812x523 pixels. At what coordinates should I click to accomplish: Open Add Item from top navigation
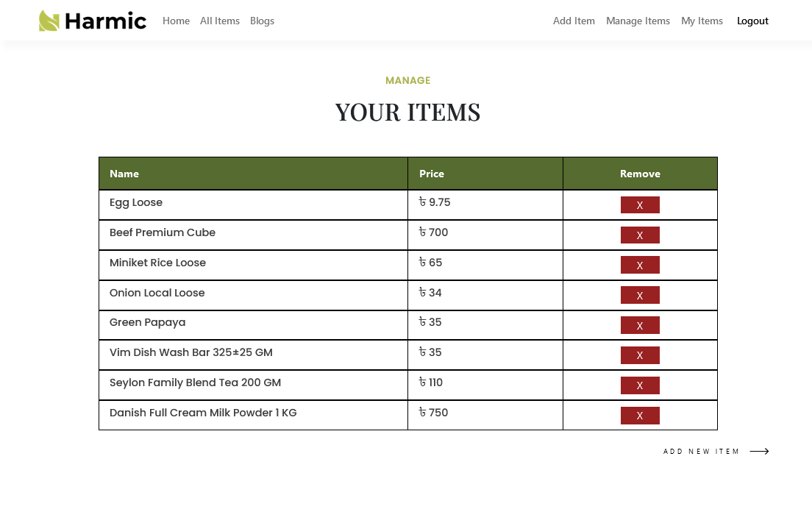(574, 21)
